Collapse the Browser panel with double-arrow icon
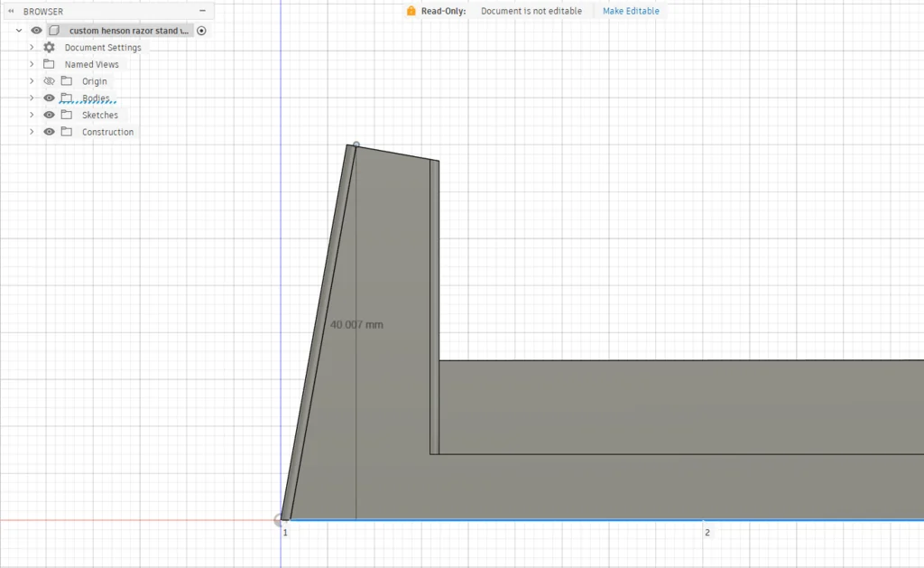924x568 pixels. (x=11, y=12)
